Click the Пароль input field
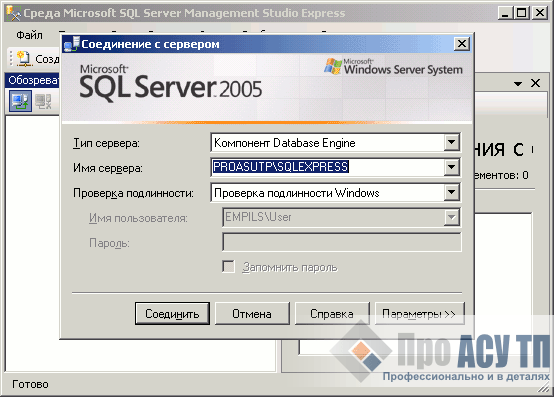 point(342,242)
